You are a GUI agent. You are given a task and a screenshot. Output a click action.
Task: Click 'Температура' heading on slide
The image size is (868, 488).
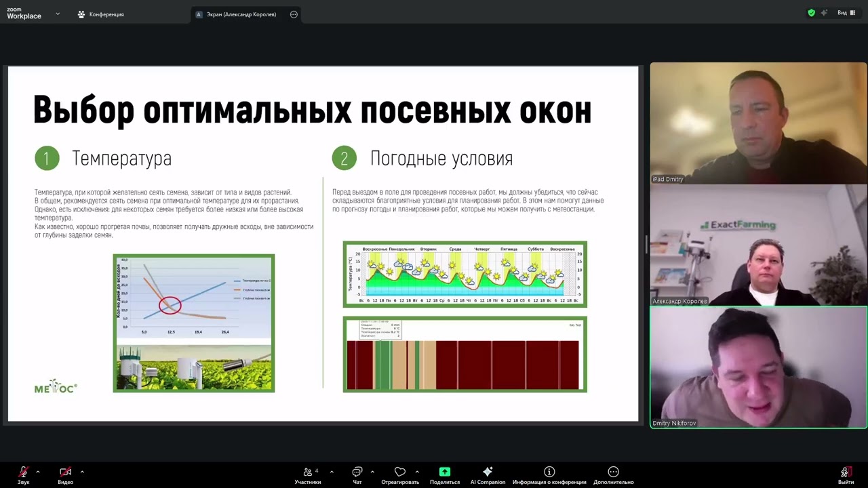pos(121,159)
